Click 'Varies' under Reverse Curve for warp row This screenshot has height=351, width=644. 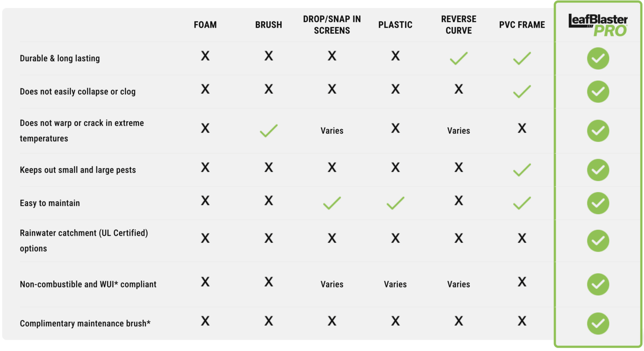(459, 131)
